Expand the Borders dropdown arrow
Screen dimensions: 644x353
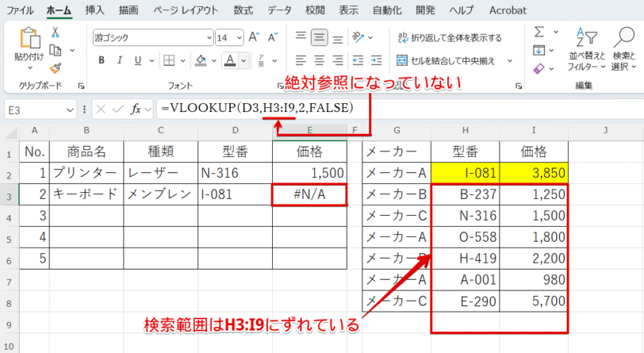tap(182, 61)
